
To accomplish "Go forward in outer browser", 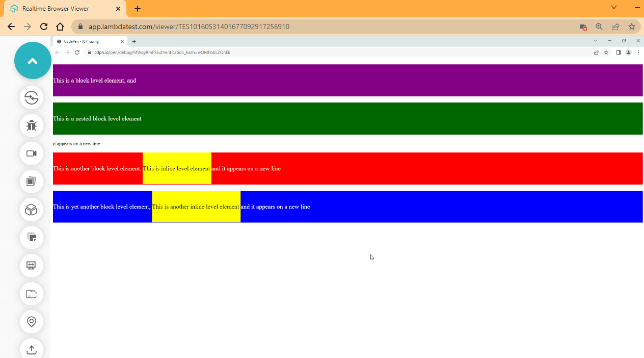I will (x=28, y=27).
